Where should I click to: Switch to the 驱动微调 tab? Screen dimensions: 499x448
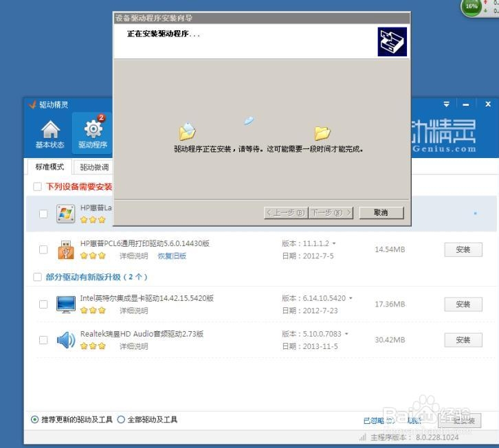(x=94, y=168)
